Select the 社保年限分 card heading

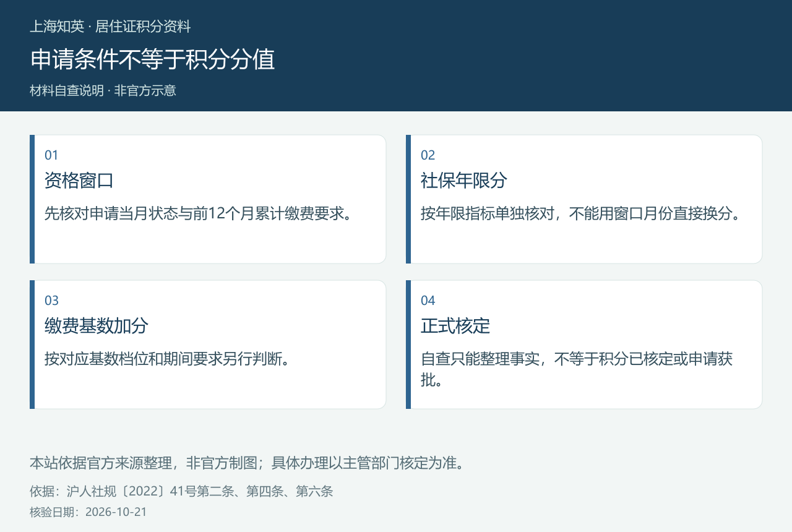pos(464,181)
